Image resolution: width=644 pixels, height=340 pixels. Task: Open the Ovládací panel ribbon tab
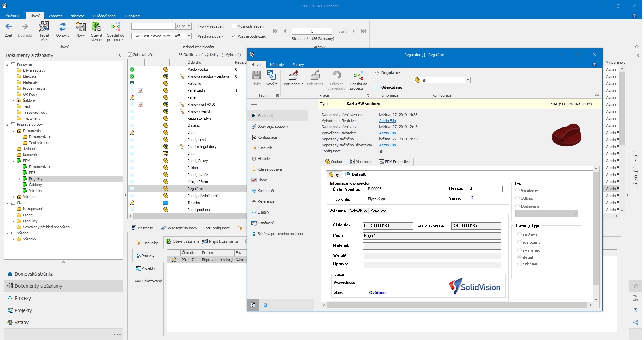(104, 16)
